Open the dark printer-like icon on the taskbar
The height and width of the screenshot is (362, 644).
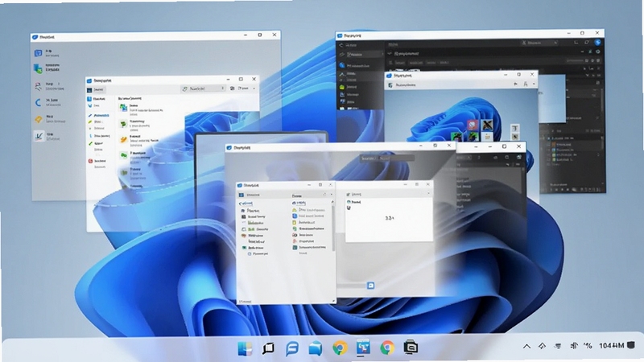click(x=411, y=348)
